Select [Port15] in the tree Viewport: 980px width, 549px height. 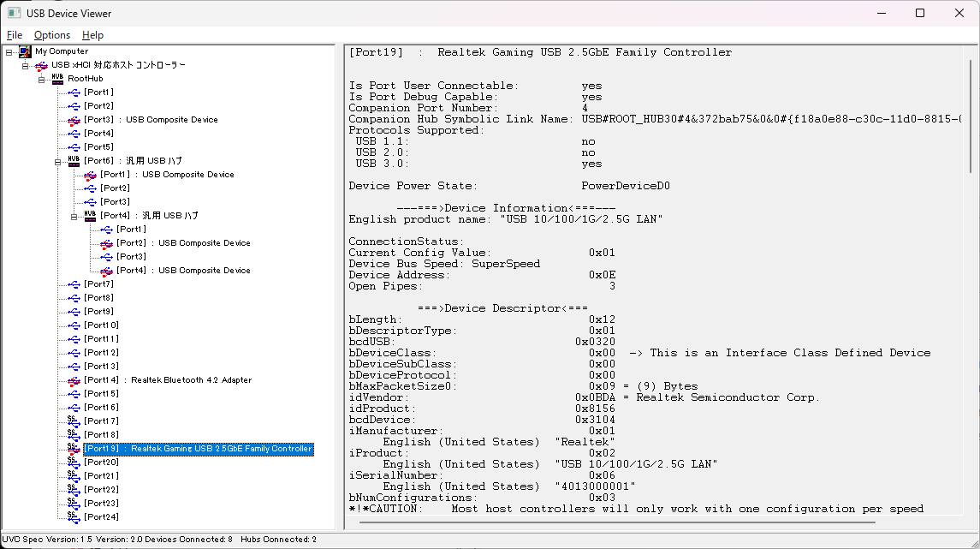pyautogui.click(x=101, y=394)
